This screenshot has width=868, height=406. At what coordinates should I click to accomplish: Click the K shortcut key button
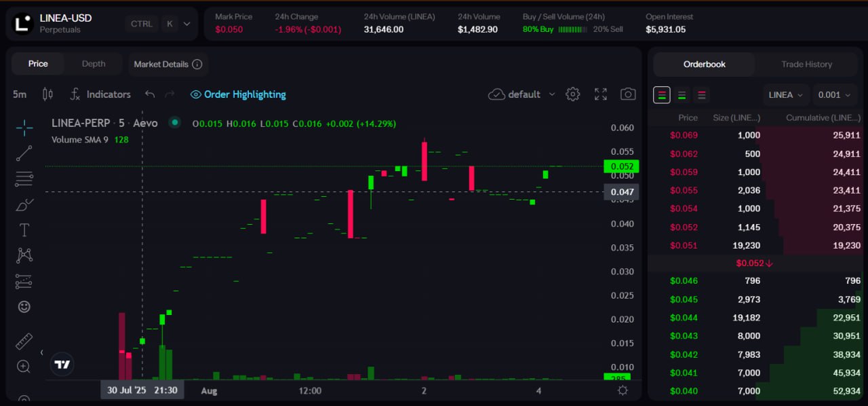pos(170,24)
